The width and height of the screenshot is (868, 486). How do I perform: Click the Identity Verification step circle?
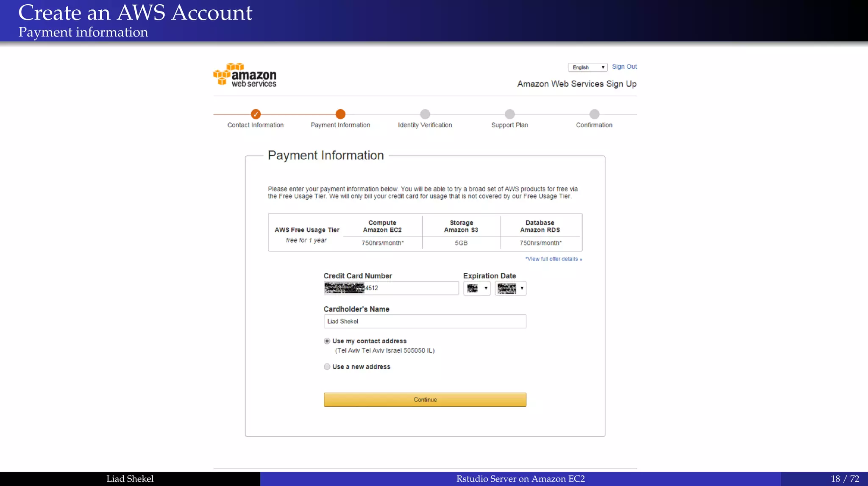click(x=425, y=114)
